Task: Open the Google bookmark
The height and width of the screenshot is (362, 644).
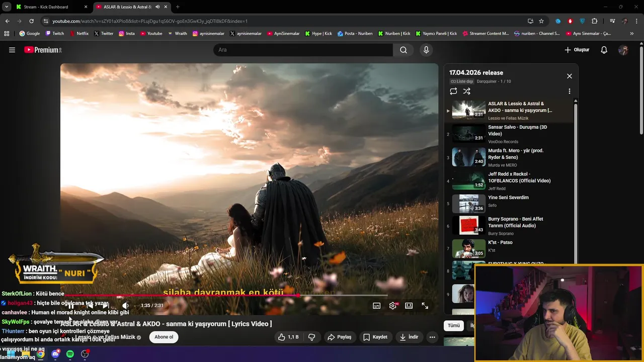Action: 30,34
